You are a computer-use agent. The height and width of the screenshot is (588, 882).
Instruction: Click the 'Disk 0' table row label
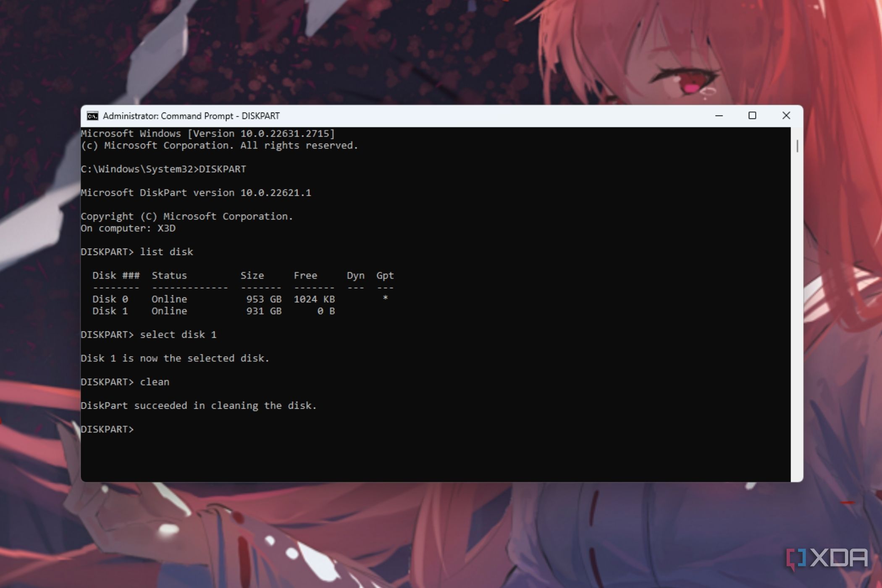110,299
